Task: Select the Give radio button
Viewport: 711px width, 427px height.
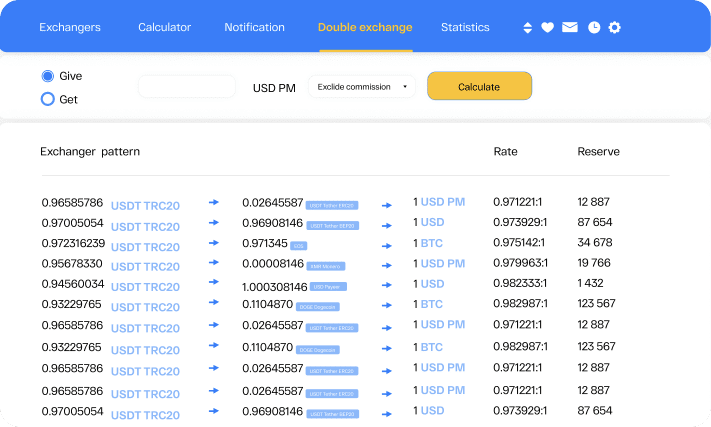Action: pyautogui.click(x=47, y=76)
